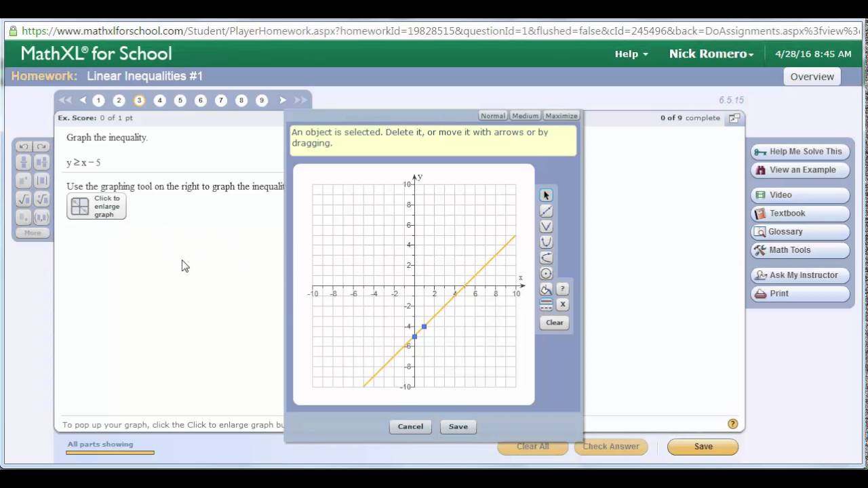Insert absolute value template

(x=41, y=180)
